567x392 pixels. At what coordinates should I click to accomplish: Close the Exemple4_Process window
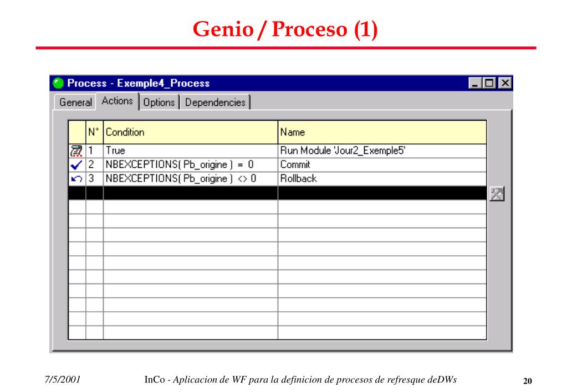(x=505, y=83)
